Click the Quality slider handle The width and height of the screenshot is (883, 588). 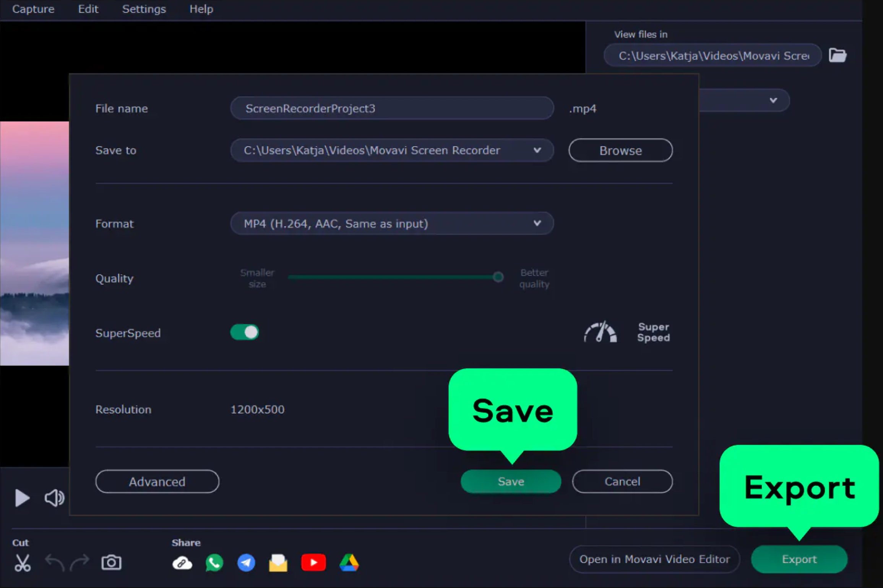[498, 277]
